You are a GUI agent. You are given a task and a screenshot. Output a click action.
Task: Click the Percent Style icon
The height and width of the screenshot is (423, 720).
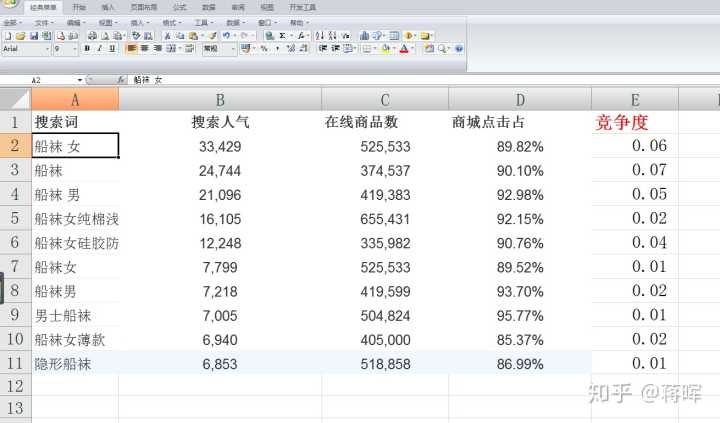[x=263, y=48]
